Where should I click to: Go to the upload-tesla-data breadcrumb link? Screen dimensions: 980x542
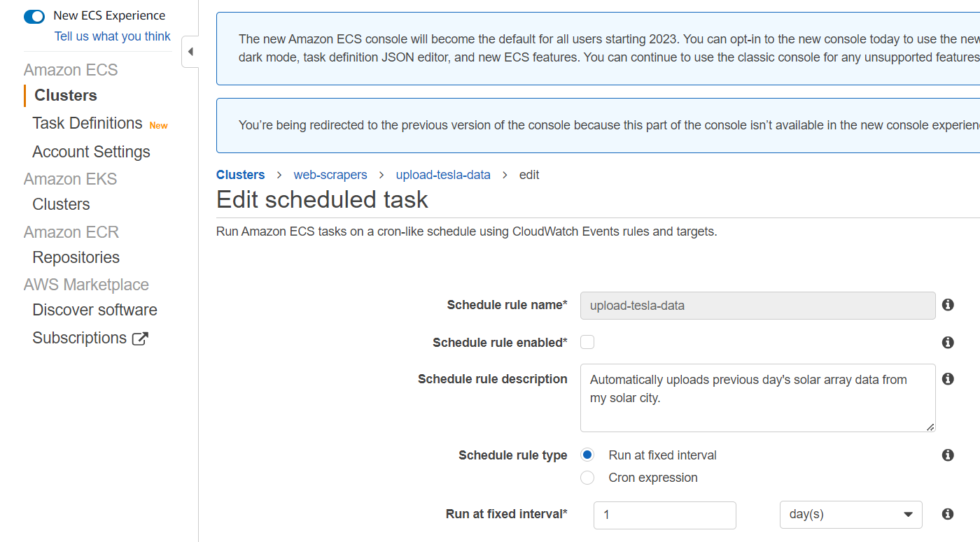coord(443,175)
